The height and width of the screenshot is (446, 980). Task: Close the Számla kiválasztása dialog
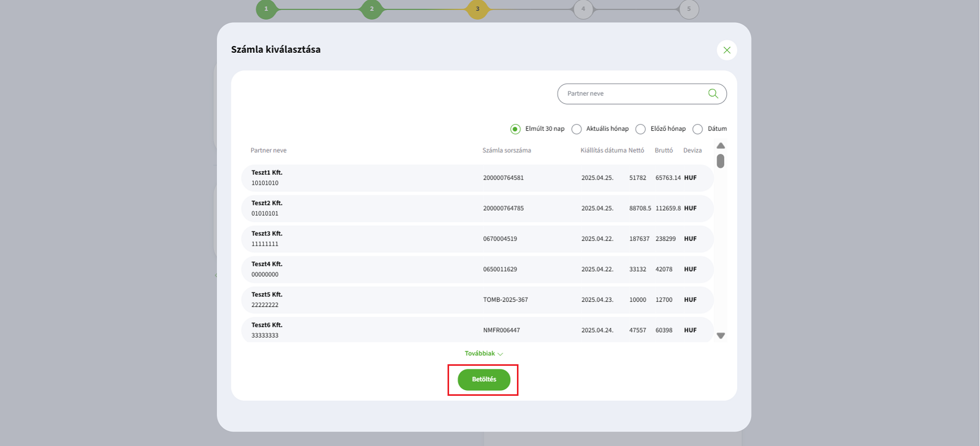coord(727,50)
